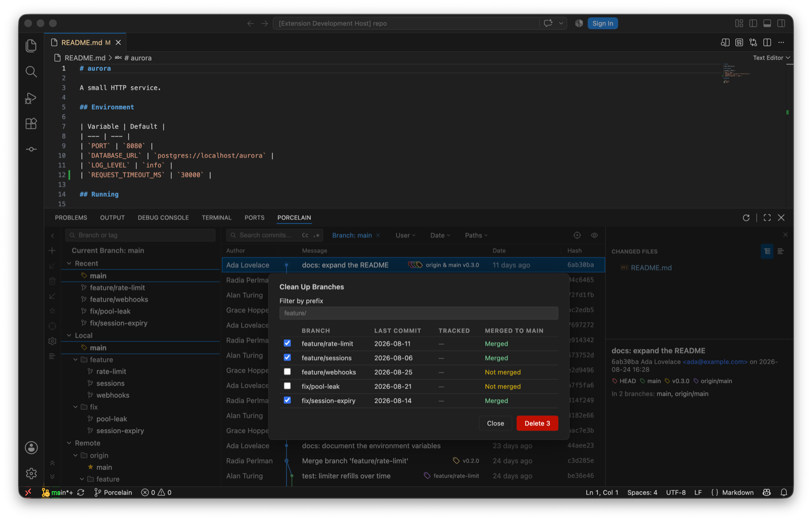Screen dimensions: 812x521
Task: Collapse the Local branches section
Action: [x=70, y=335]
